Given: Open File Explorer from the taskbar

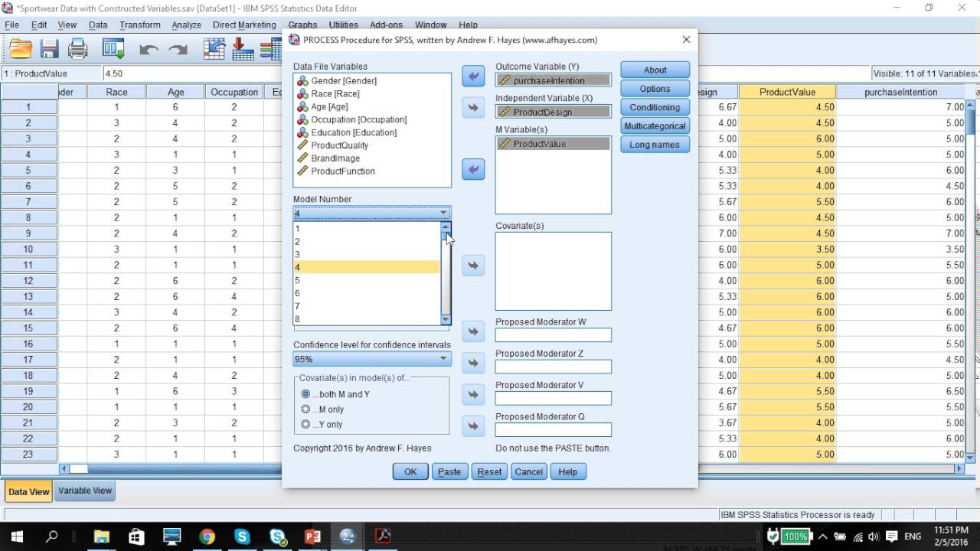Looking at the screenshot, I should pos(101,536).
